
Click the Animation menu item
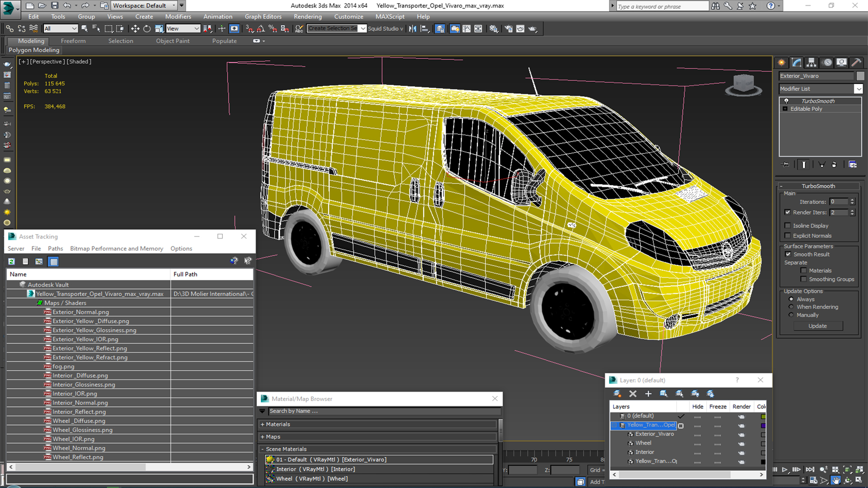(217, 16)
